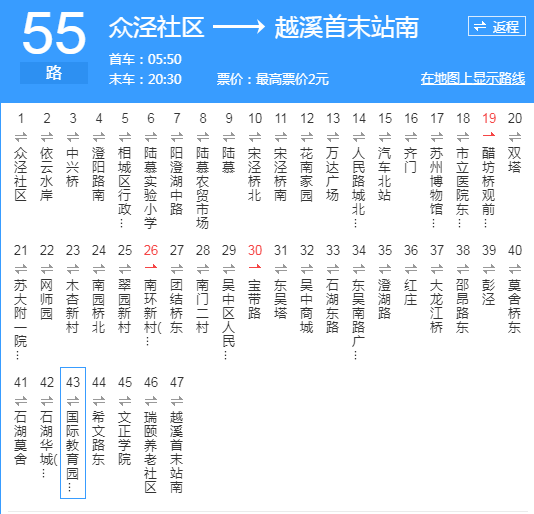Open 在地图上显示路线 map link

coord(473,79)
